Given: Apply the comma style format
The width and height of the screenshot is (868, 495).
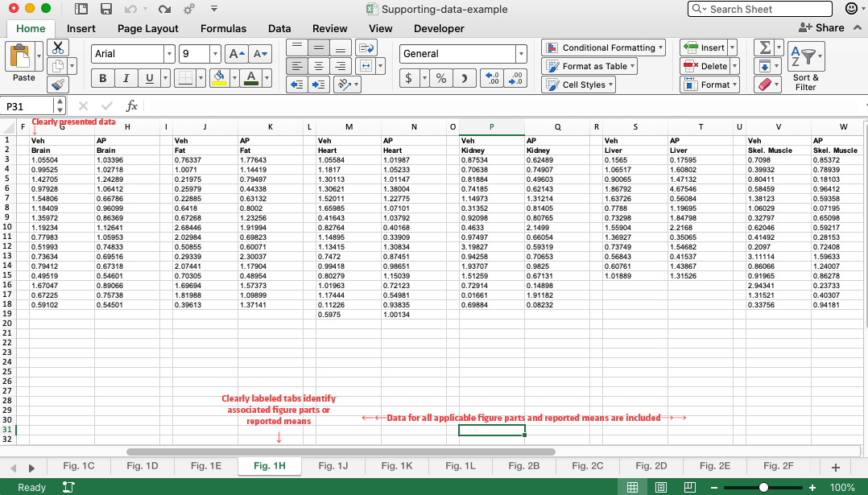Looking at the screenshot, I should [464, 78].
